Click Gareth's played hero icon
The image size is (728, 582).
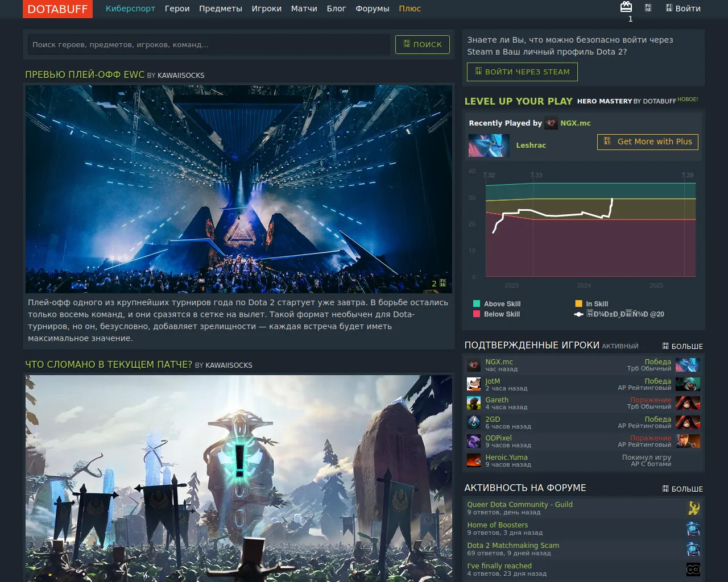tap(687, 403)
